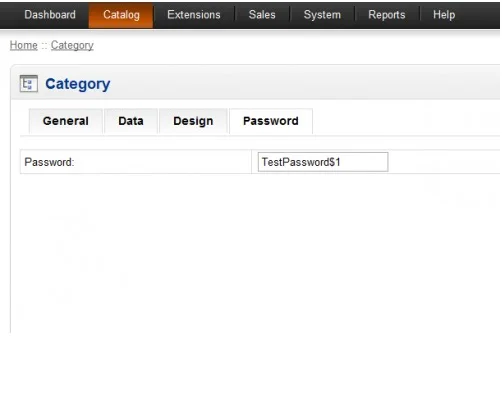Viewport: 502px width, 417px height.
Task: Click the Category page icon beside heading
Action: tap(29, 84)
